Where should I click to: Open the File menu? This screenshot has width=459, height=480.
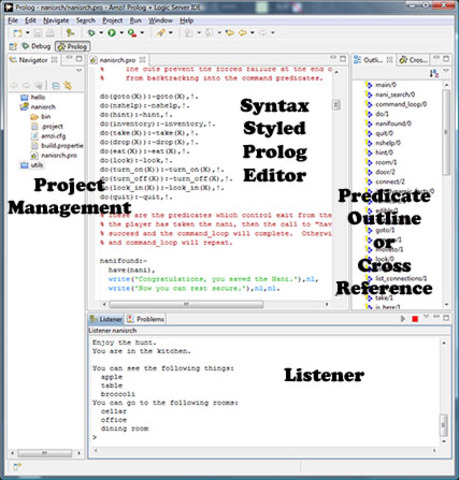point(13,21)
